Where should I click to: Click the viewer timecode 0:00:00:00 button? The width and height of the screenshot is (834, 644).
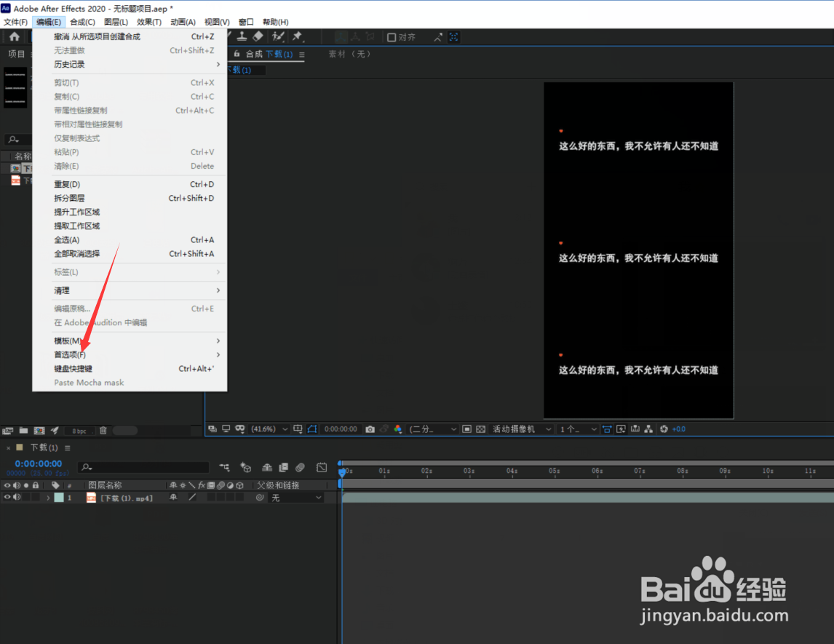coord(341,429)
